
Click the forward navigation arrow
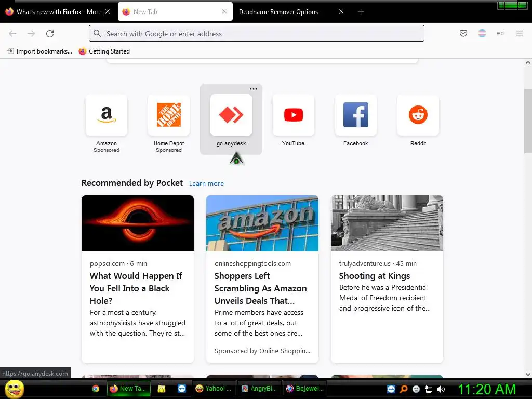(x=31, y=34)
